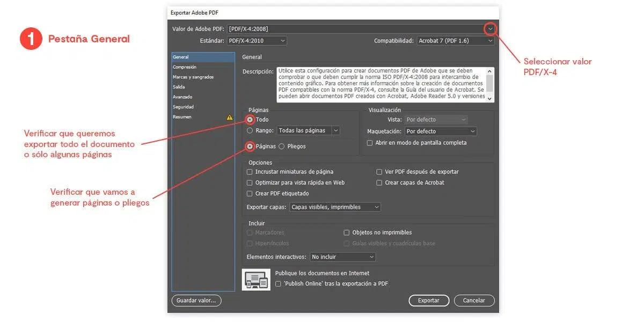Click inside the Descripción text field
Screen dimensions: 644x322
[381, 85]
